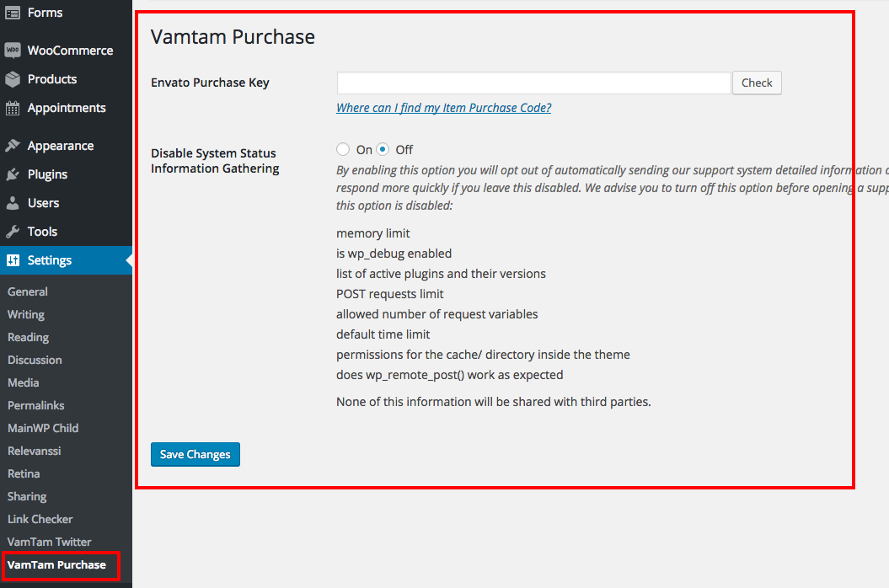889x588 pixels.
Task: Click 'allowed number of request variables' text
Action: pos(437,314)
